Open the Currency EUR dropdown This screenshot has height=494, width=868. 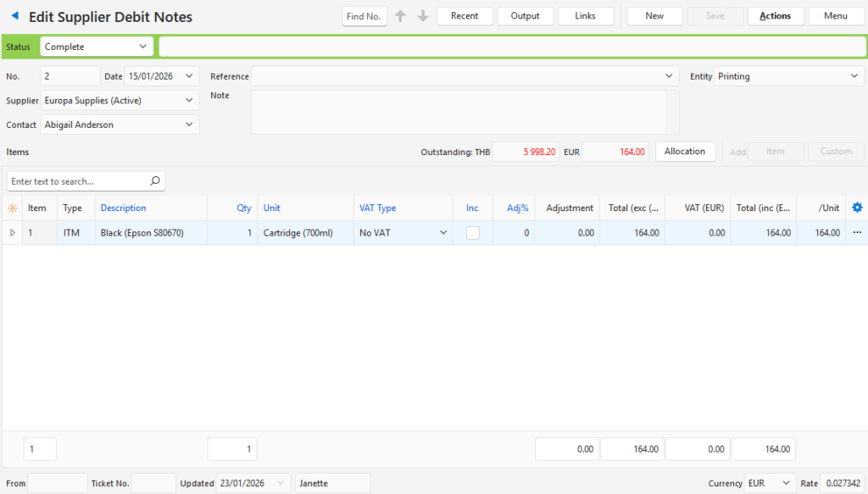pos(786,483)
